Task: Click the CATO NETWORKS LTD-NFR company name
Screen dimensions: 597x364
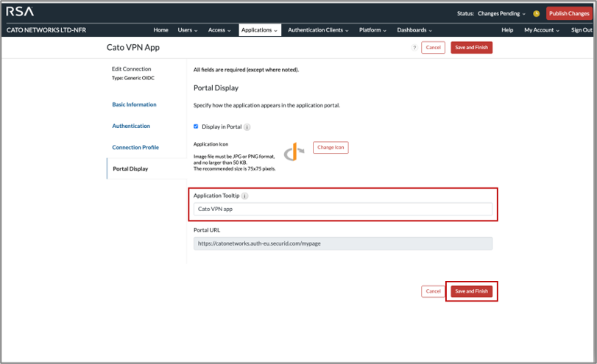Action: (46, 30)
